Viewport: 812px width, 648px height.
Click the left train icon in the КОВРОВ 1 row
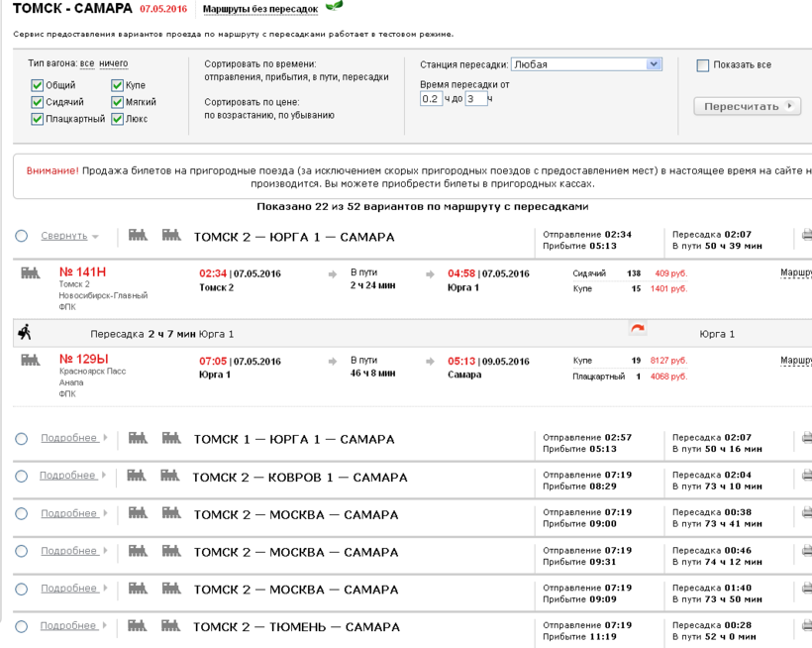137,476
